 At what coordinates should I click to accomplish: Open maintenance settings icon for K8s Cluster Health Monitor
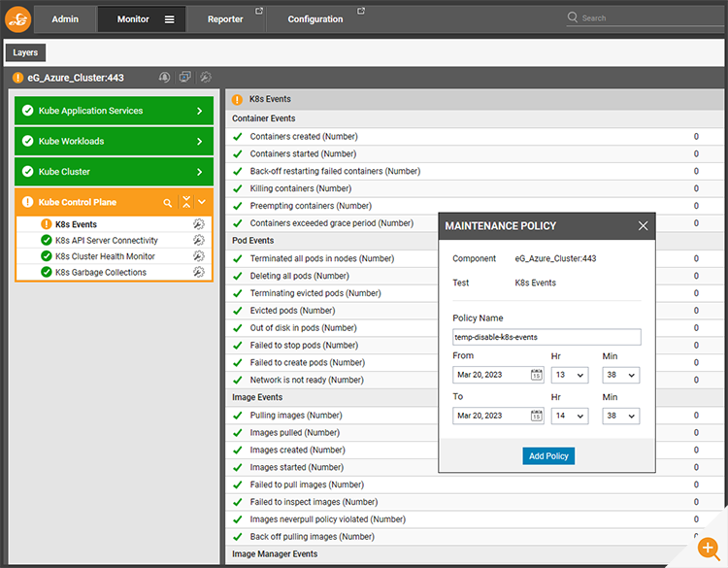tap(199, 256)
